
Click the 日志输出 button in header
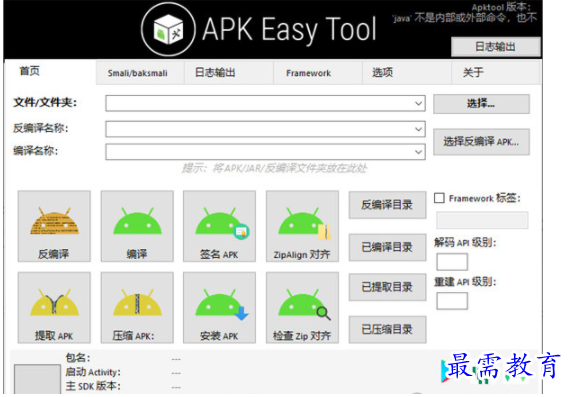[x=496, y=46]
